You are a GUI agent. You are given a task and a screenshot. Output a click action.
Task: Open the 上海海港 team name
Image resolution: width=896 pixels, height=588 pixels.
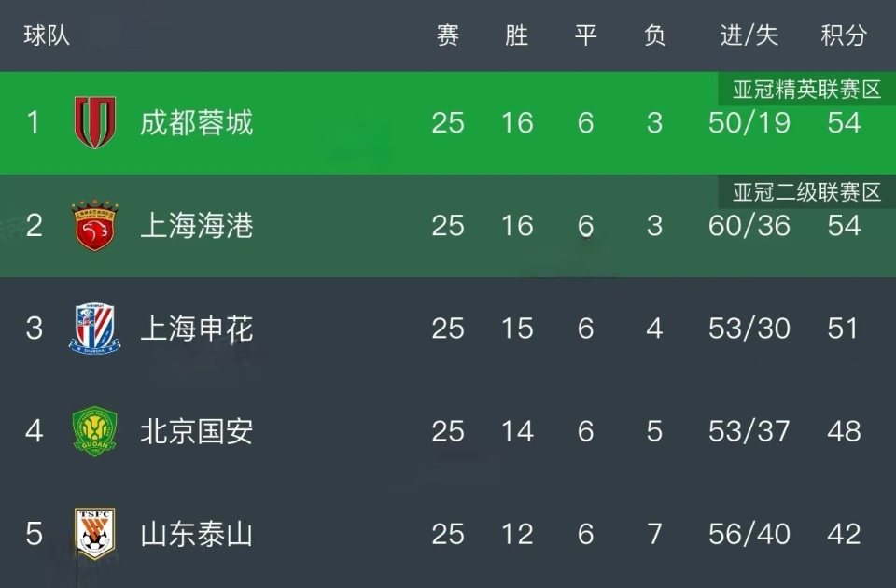tap(197, 226)
